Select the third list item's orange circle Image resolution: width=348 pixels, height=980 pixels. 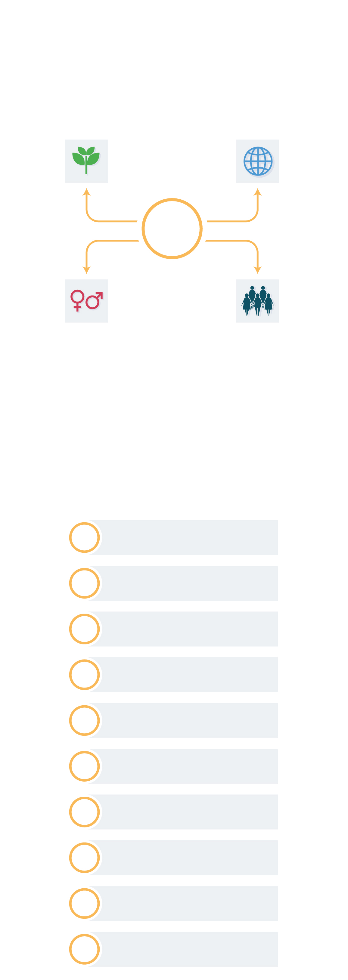click(84, 629)
